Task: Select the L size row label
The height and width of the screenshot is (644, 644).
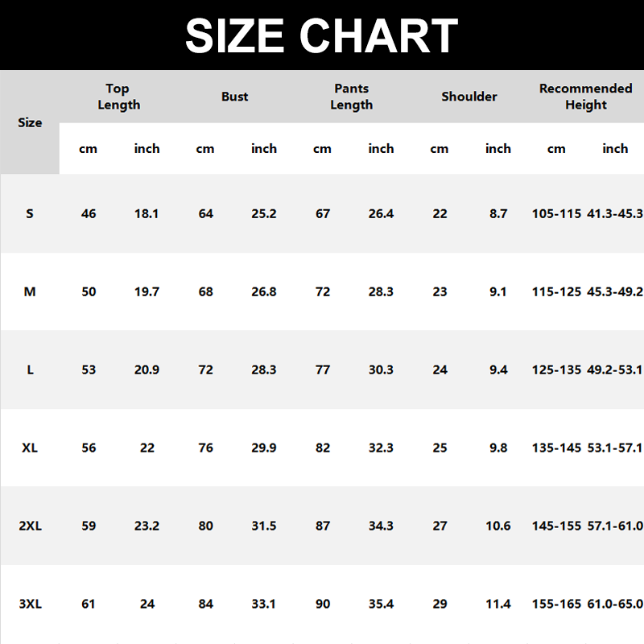Action: click(30, 369)
